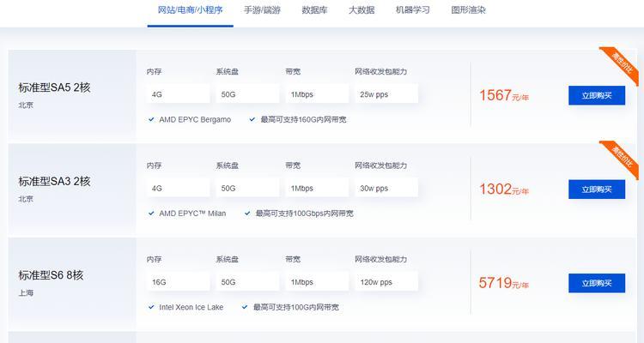644x343 pixels.
Task: Click the Intel Xeon Ice Lake text
Action: point(191,307)
